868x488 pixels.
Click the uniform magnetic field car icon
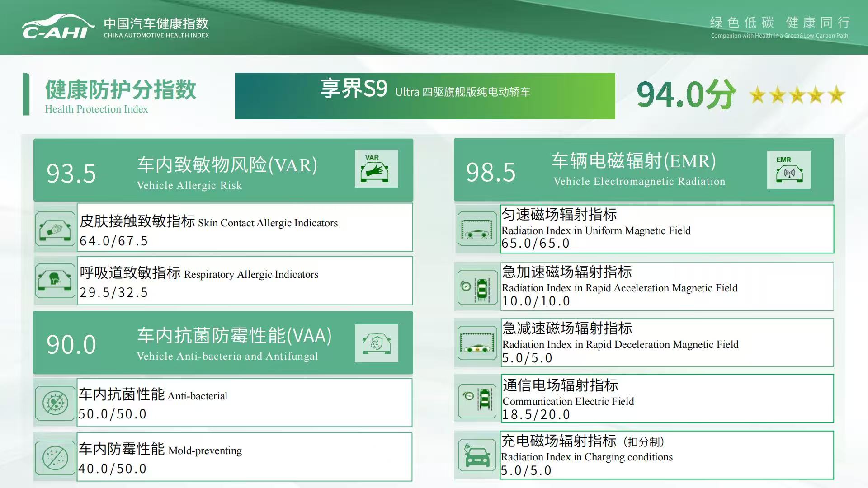(477, 228)
